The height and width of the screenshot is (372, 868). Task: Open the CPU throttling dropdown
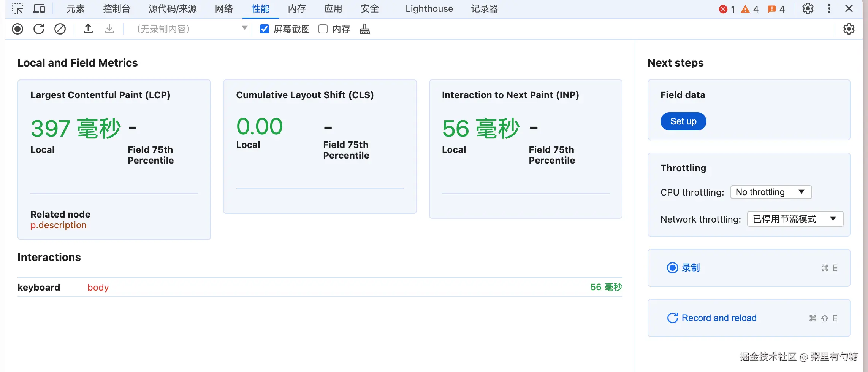click(x=771, y=192)
